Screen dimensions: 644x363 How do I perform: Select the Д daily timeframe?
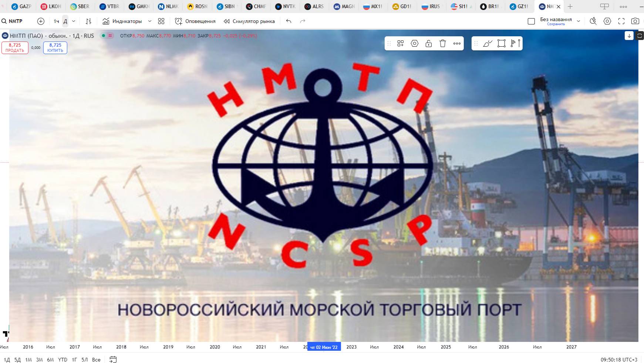click(x=65, y=21)
